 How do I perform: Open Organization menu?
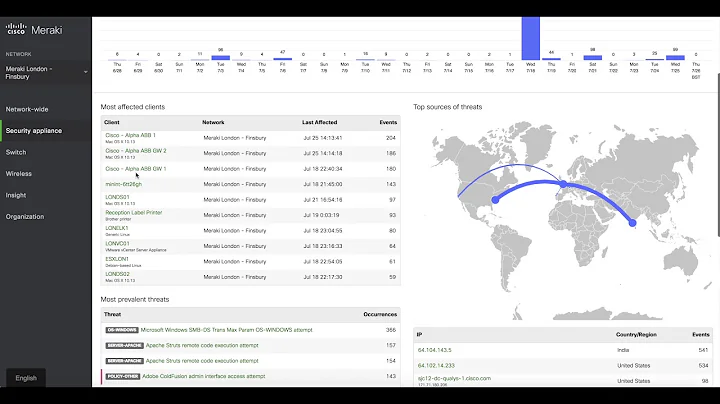tap(25, 217)
